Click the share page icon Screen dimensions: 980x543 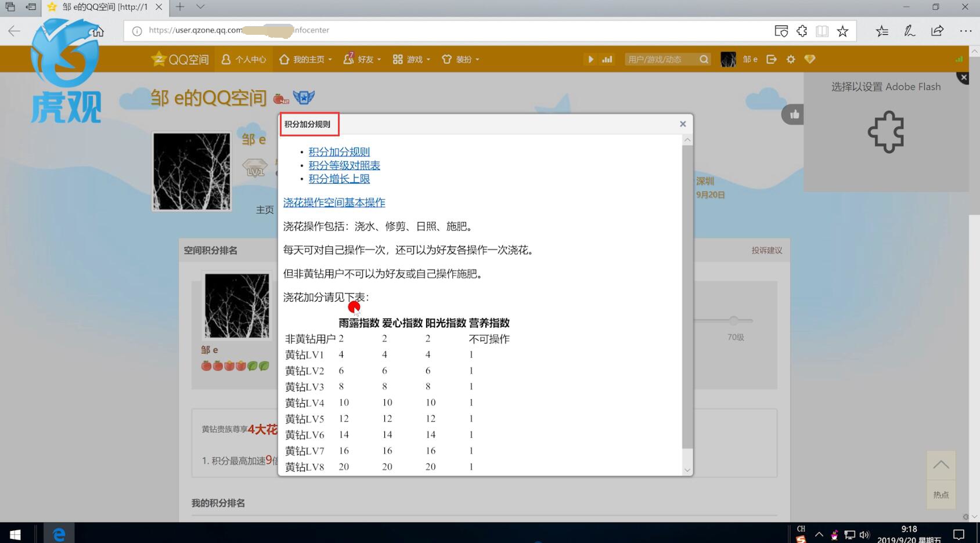click(x=937, y=31)
